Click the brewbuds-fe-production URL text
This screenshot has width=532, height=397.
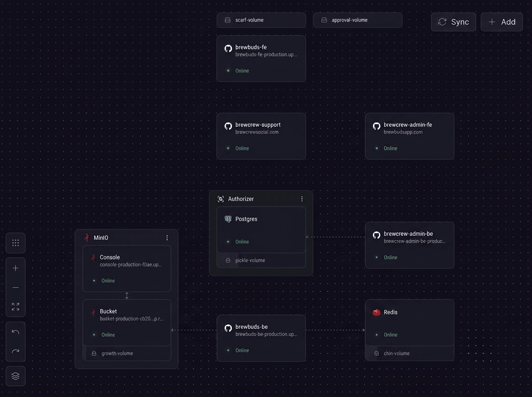point(266,54)
